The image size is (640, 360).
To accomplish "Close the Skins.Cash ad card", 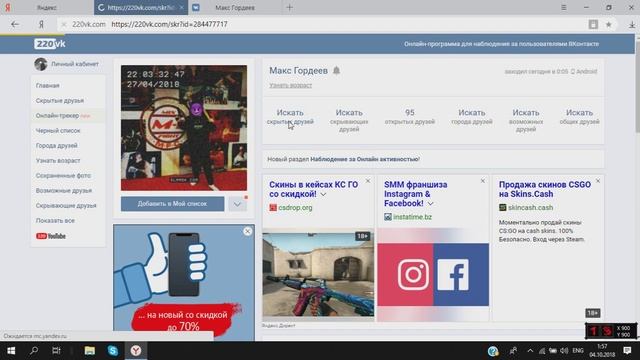I will pyautogui.click(x=598, y=181).
